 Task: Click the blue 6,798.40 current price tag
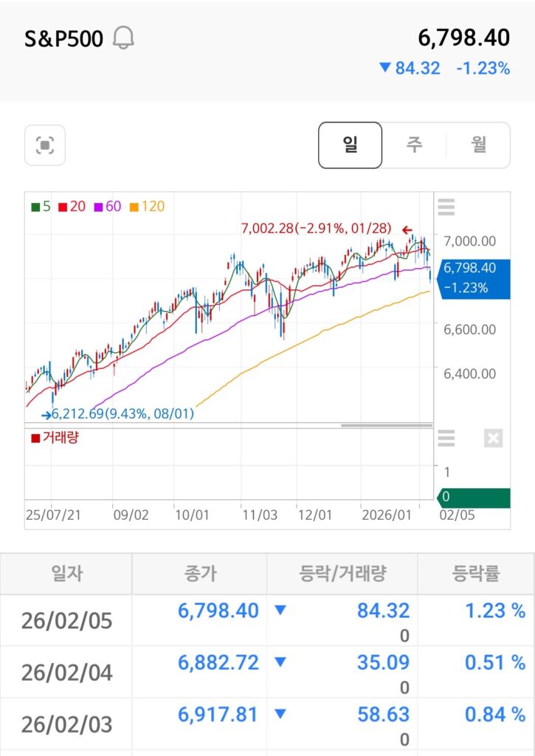point(472,278)
